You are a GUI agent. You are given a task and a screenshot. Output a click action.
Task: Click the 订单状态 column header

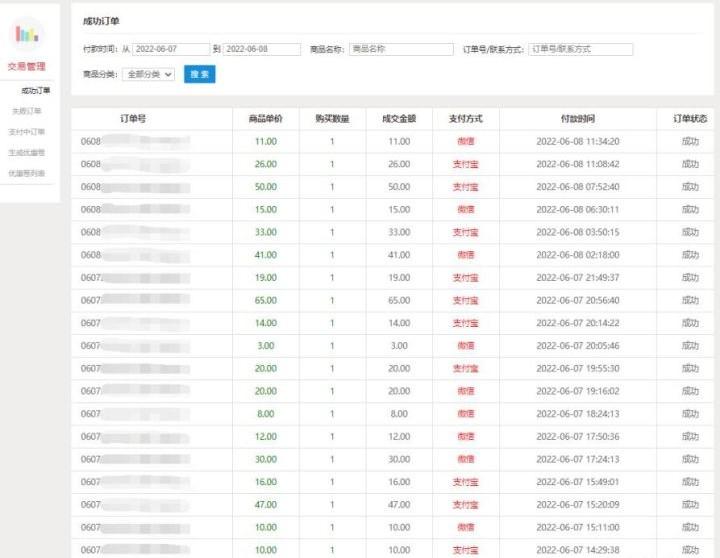(690, 118)
